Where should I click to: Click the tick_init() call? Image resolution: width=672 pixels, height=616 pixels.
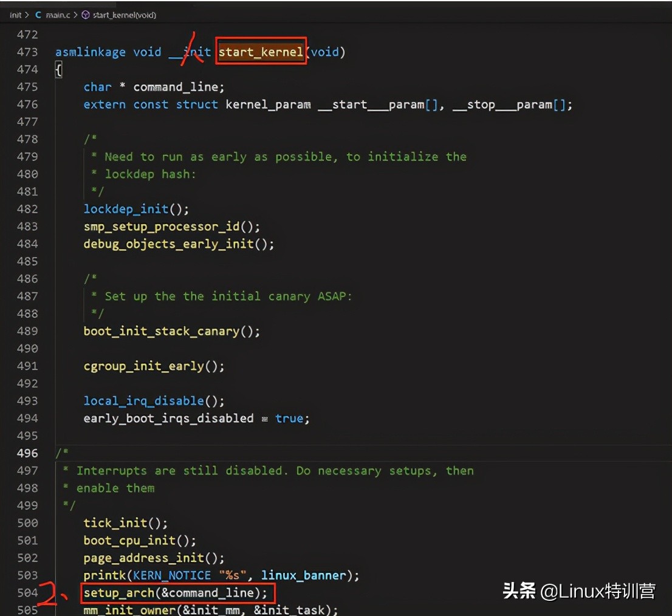pos(126,523)
